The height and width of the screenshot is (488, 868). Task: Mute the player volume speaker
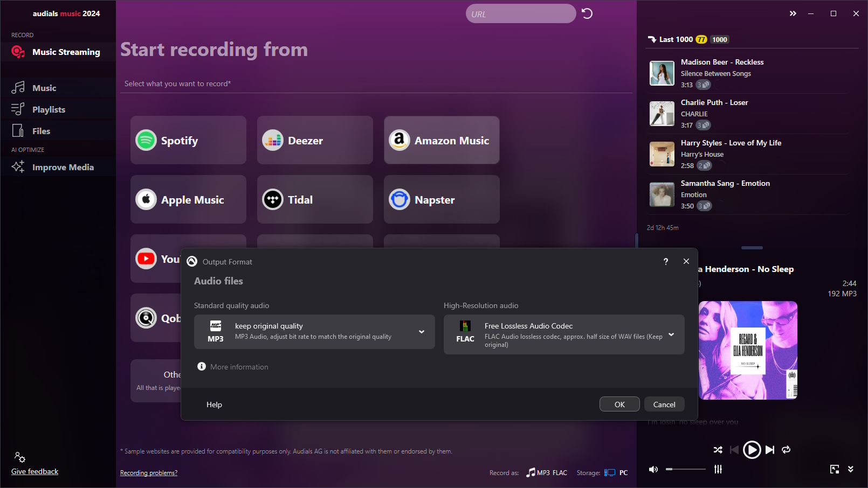click(653, 469)
